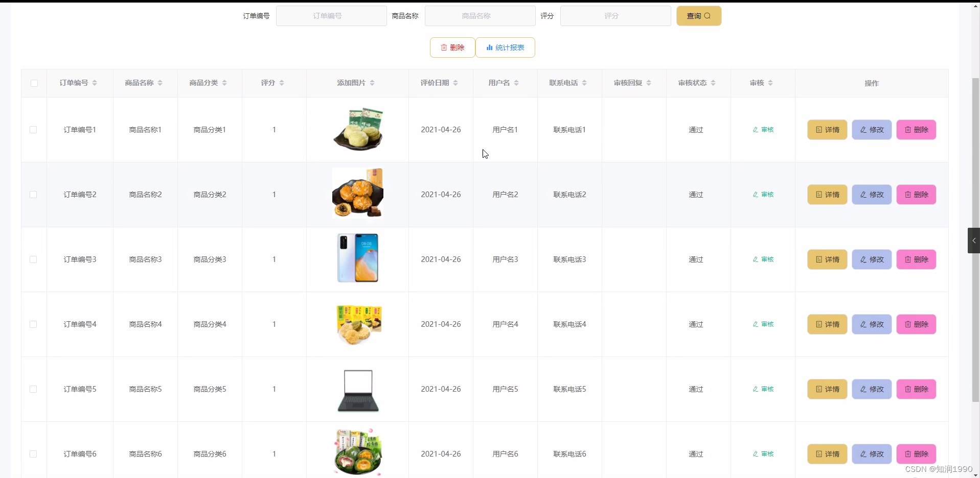Click the magnifier icon on the 查询 button
This screenshot has height=478, width=980.
tap(707, 16)
